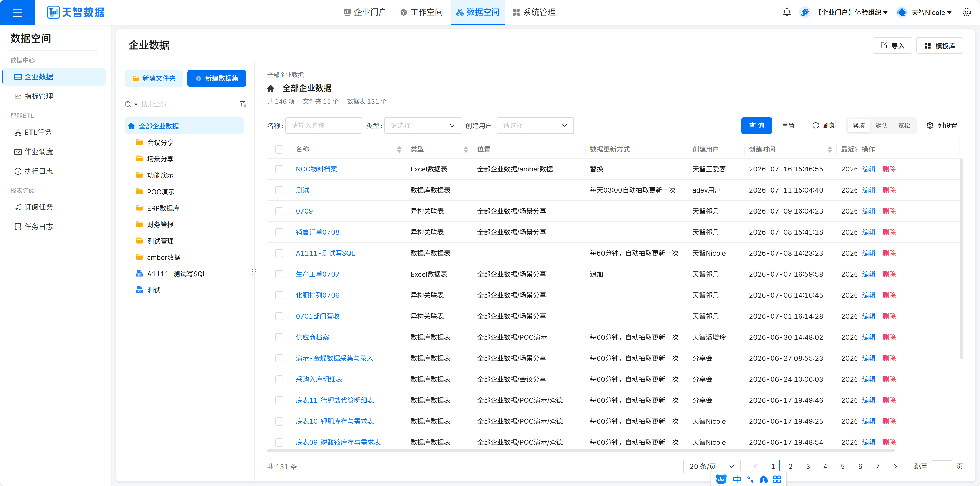
Task: Click the home icon next to 全部企业数据 title
Action: coord(270,88)
